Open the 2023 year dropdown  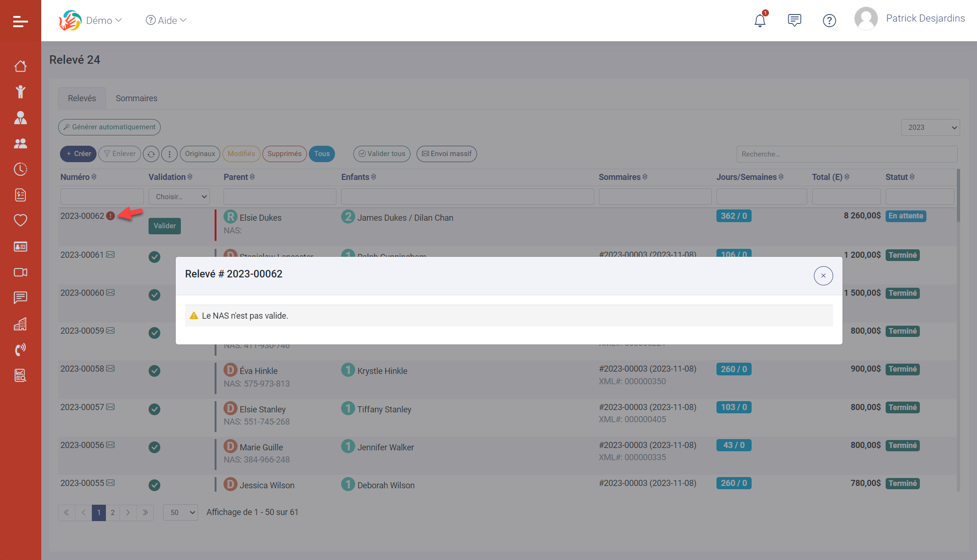(x=930, y=127)
